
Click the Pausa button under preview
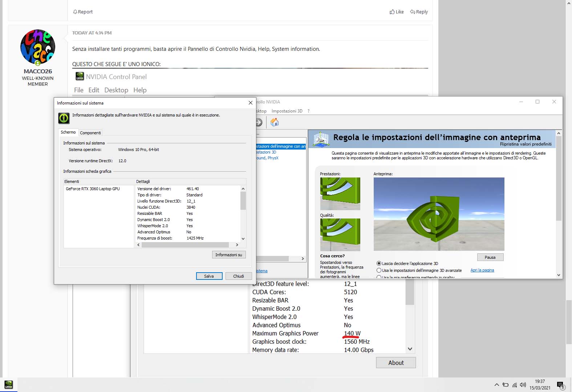pyautogui.click(x=490, y=257)
